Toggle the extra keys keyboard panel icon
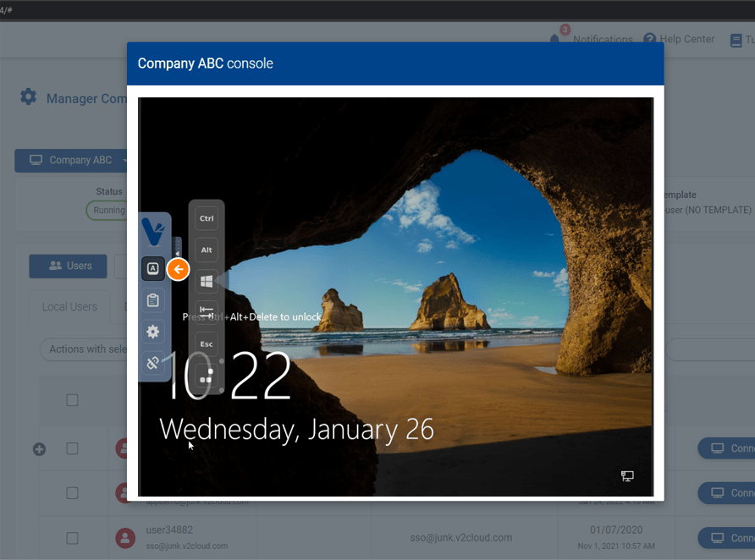 coord(153,269)
